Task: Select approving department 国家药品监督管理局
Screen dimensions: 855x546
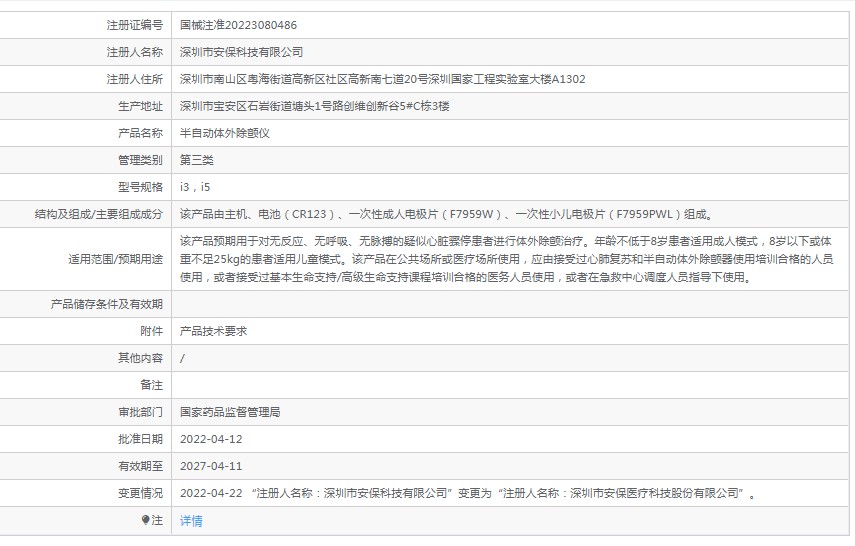Action: tap(230, 412)
